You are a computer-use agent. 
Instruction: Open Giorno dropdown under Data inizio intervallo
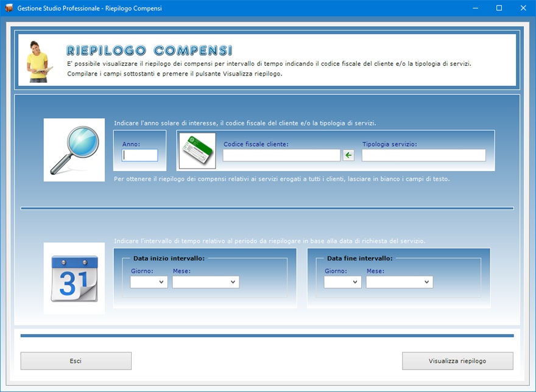[x=149, y=282]
